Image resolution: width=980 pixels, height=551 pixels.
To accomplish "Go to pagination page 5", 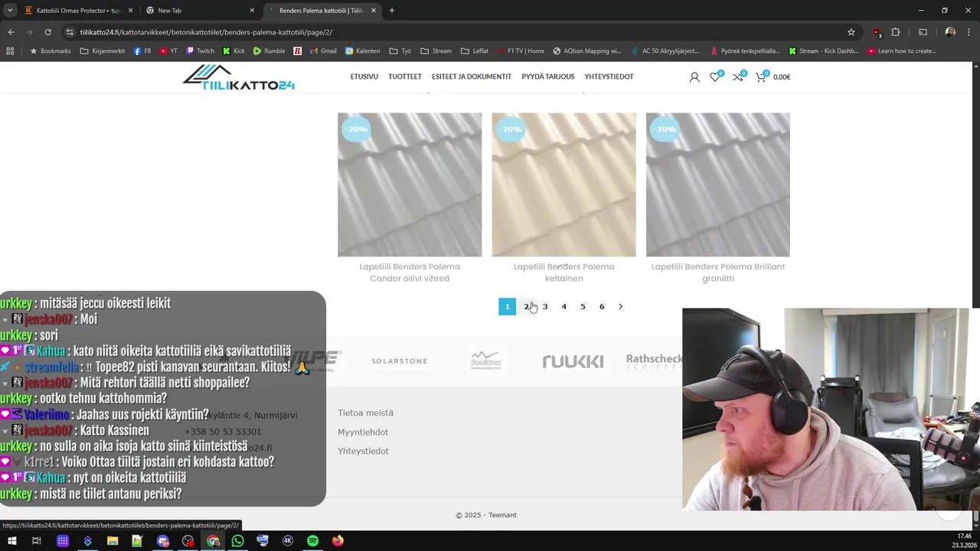I will point(583,307).
